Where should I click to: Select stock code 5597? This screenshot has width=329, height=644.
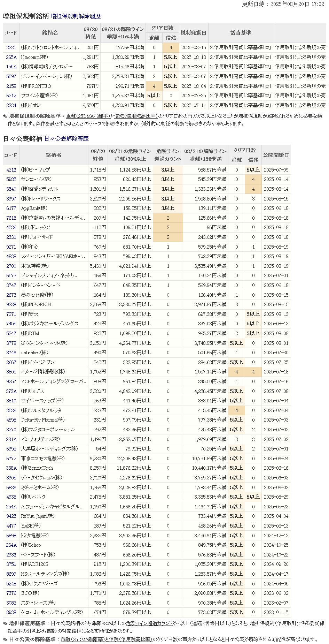coord(11,76)
